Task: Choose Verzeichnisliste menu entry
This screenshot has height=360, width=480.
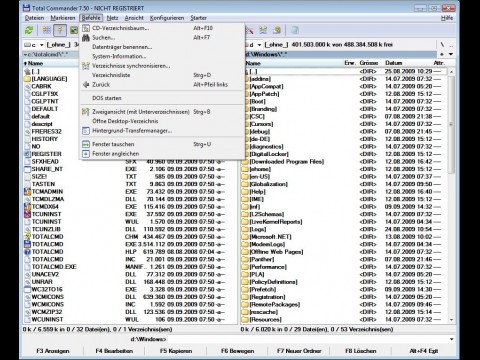Action: tap(162, 75)
